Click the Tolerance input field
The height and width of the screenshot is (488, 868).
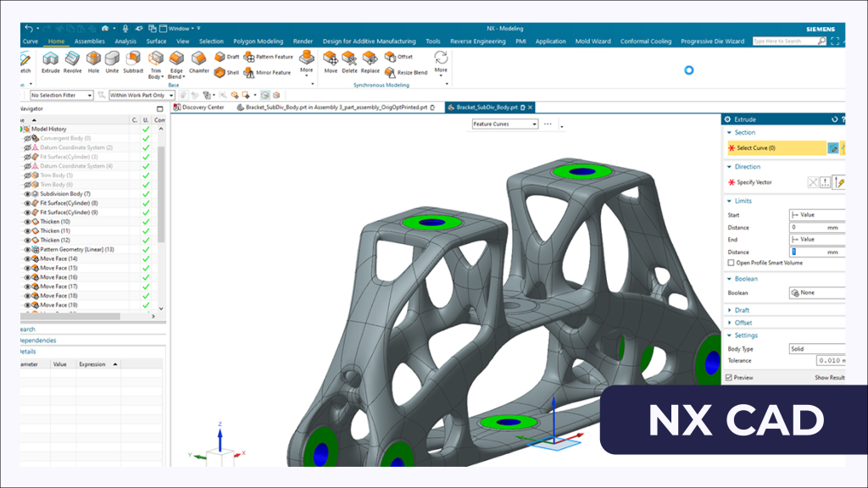click(817, 361)
